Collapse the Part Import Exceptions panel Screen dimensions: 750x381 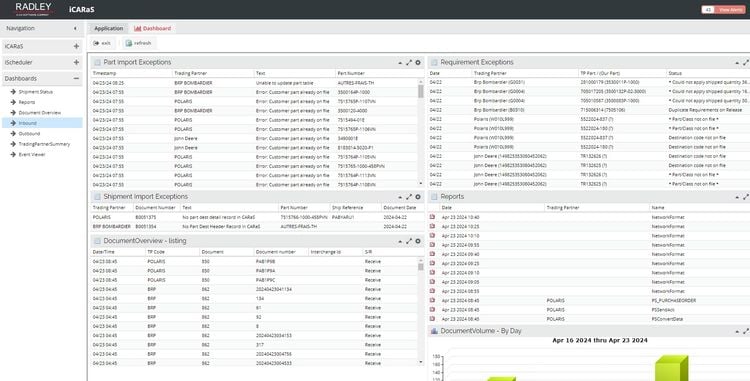coord(400,63)
